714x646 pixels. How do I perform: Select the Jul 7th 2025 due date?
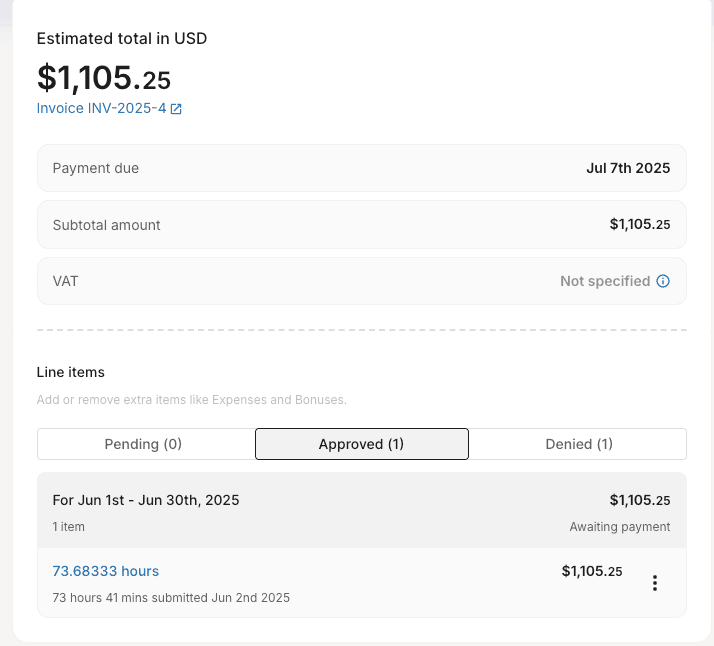[x=628, y=168]
